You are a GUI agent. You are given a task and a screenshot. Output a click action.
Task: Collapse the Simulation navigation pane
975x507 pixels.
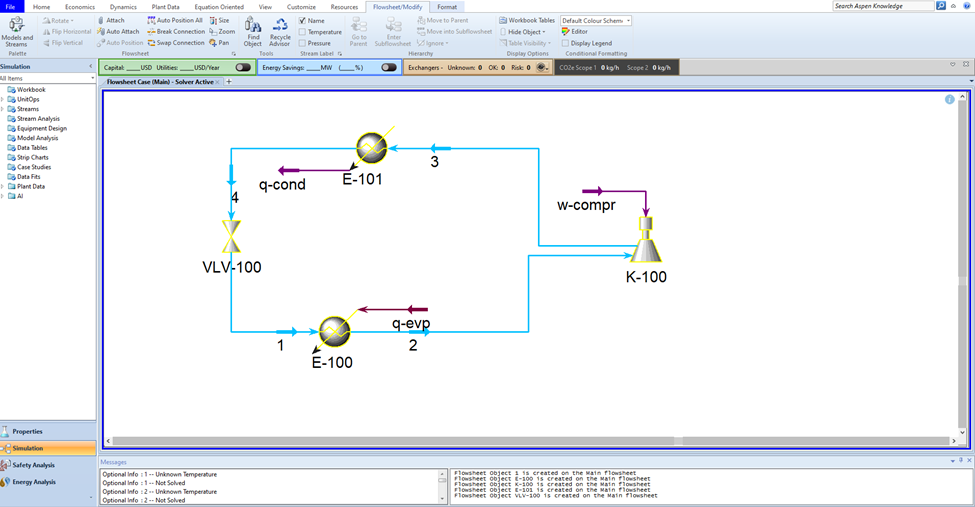tap(91, 66)
